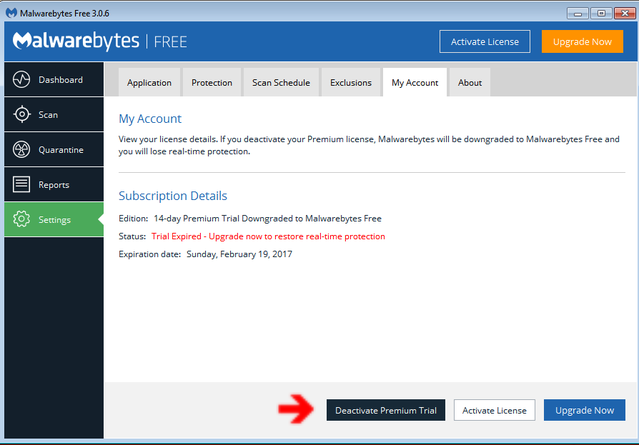Open Quarantine label in the sidebar
639x445 pixels.
point(61,150)
